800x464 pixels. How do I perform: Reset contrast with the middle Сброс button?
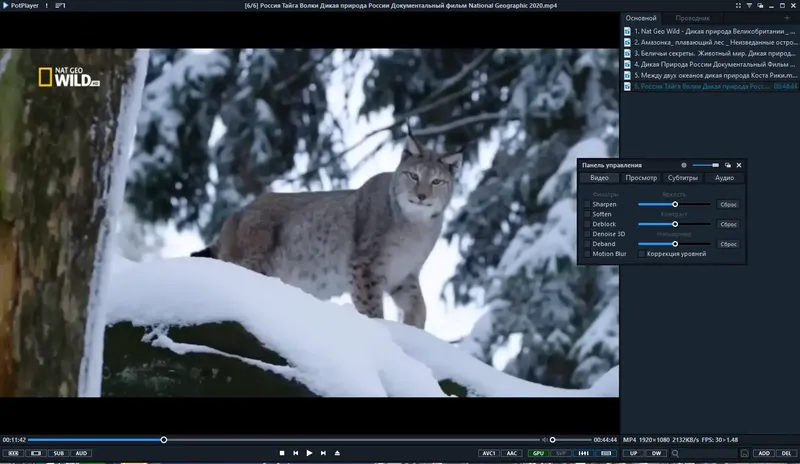(728, 224)
